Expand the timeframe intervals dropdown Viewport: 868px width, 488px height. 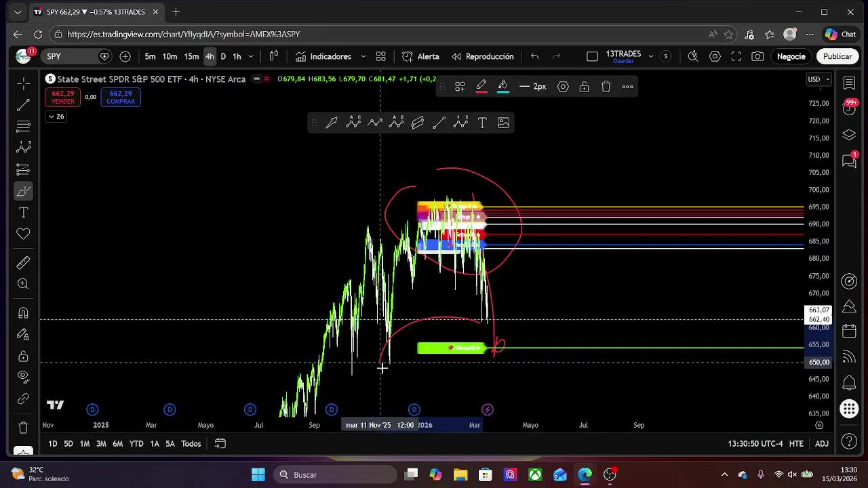click(x=251, y=56)
